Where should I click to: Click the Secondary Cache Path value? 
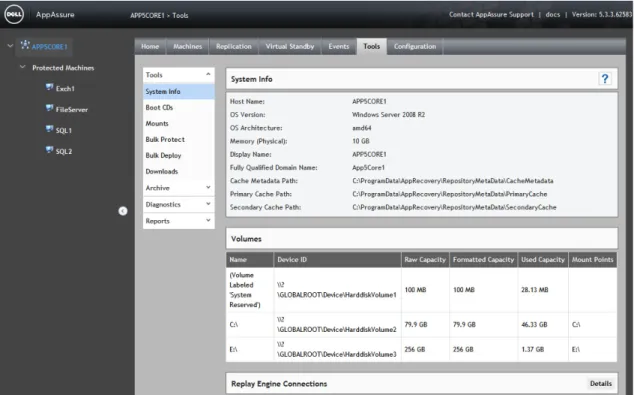tap(454, 207)
